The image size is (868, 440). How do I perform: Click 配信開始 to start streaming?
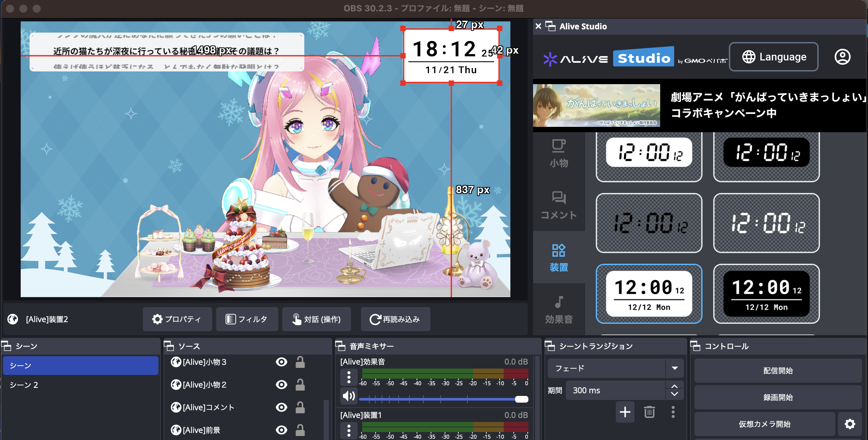[x=778, y=371]
